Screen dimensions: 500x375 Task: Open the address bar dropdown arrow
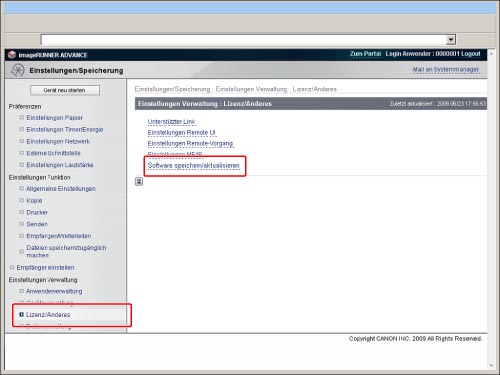[451, 40]
